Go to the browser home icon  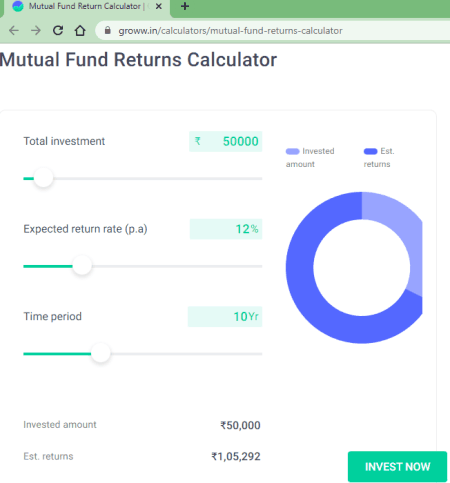click(x=80, y=30)
